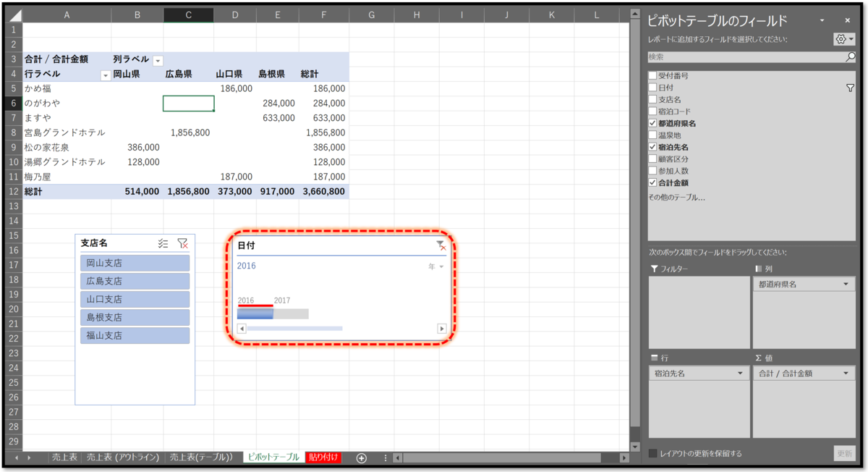The height and width of the screenshot is (472, 868).
Task: Click filter icon next to 日付 field
Action: tap(850, 88)
